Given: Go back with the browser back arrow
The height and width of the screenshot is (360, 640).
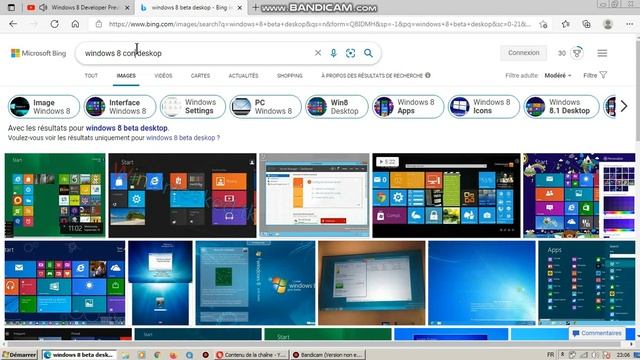Looking at the screenshot, I should click(13, 24).
